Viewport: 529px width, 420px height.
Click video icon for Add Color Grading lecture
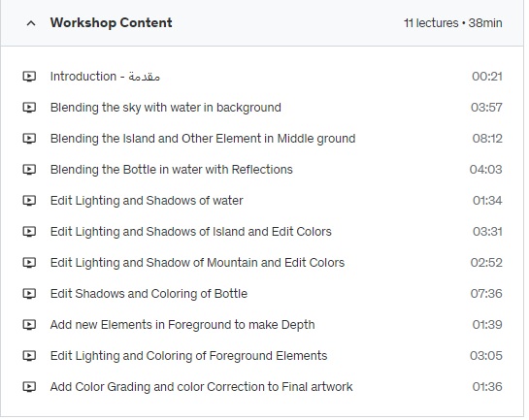coord(29,387)
